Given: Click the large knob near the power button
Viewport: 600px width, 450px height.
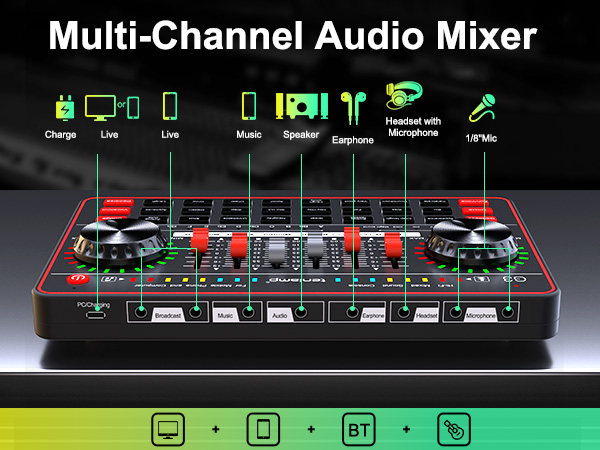Looking at the screenshot, I should 120,241.
